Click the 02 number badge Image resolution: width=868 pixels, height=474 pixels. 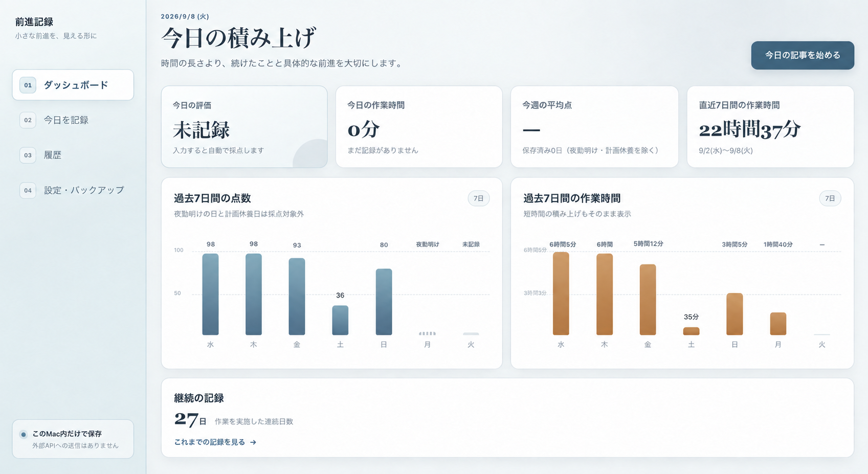[x=28, y=120]
